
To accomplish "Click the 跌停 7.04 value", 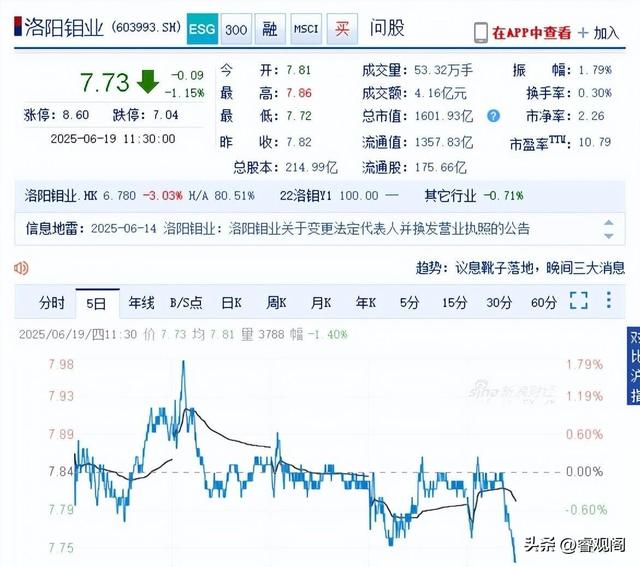I will [165, 115].
